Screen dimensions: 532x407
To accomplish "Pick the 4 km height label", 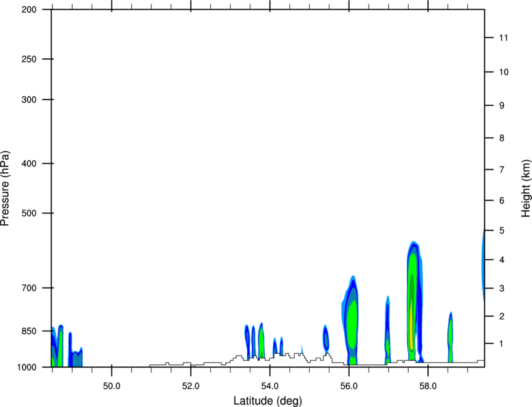I will tap(502, 260).
